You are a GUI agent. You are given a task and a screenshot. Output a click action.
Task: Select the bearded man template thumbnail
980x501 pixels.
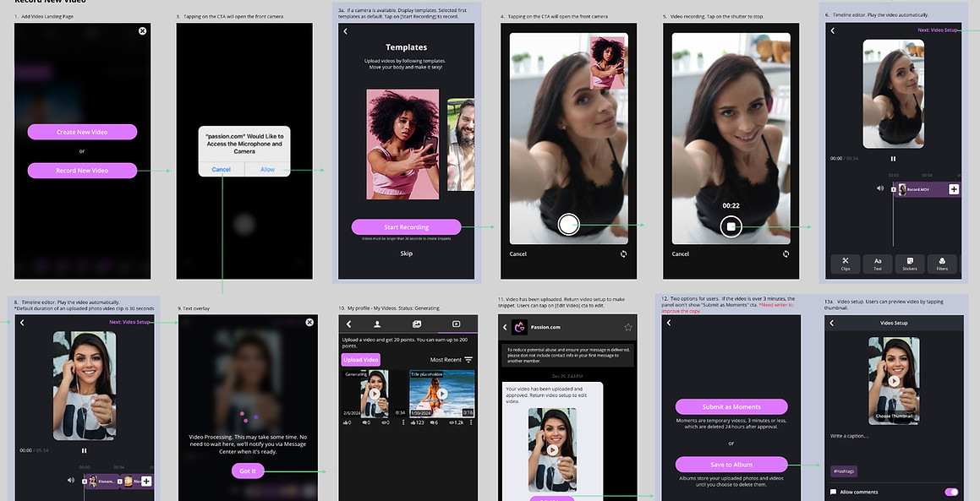(461, 144)
